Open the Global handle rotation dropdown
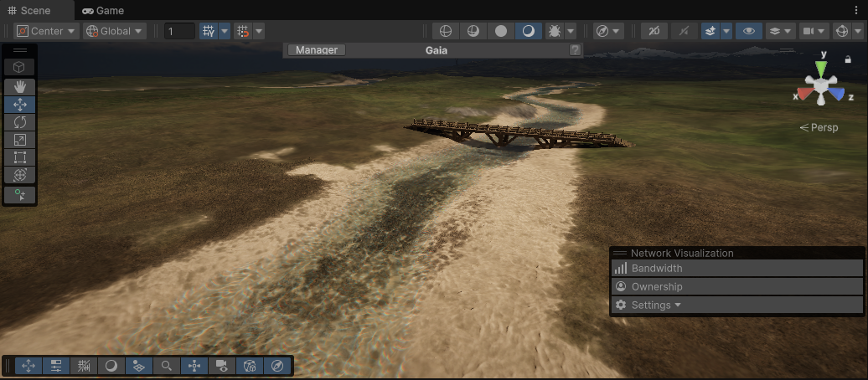 (115, 31)
